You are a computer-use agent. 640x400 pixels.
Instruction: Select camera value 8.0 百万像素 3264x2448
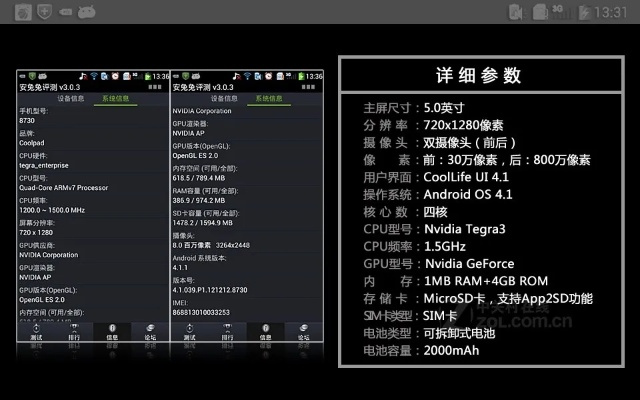(x=211, y=245)
